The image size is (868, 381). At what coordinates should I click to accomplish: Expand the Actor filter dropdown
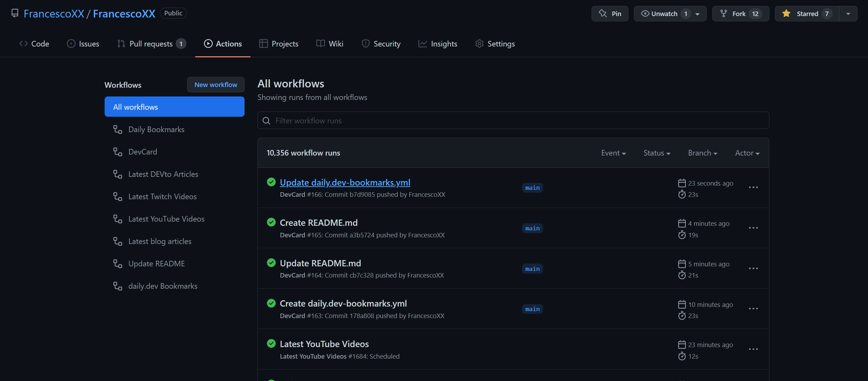pos(747,153)
